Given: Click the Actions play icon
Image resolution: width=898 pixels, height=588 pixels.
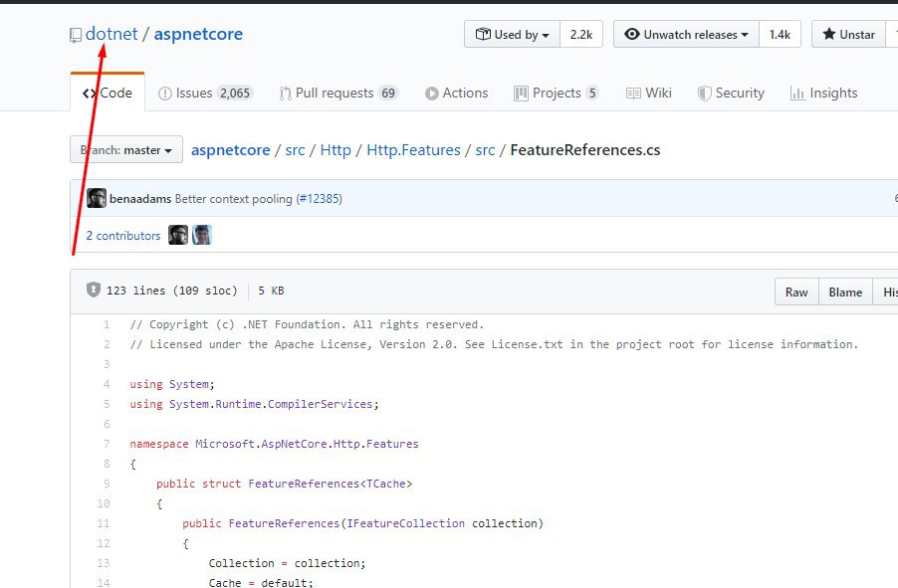Looking at the screenshot, I should [x=432, y=94].
